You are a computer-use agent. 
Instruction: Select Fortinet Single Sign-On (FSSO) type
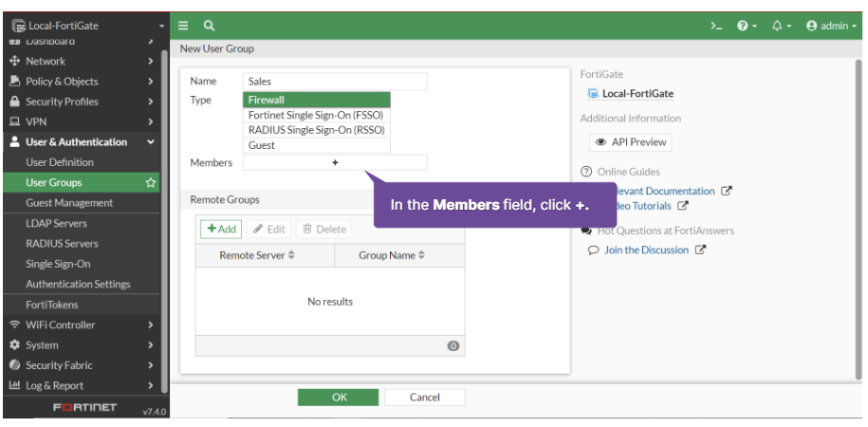point(317,115)
